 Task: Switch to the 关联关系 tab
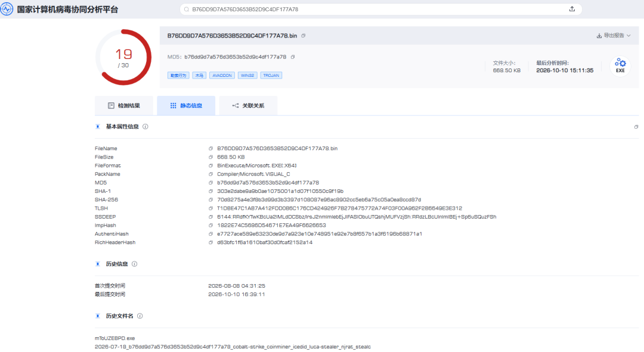coord(249,106)
